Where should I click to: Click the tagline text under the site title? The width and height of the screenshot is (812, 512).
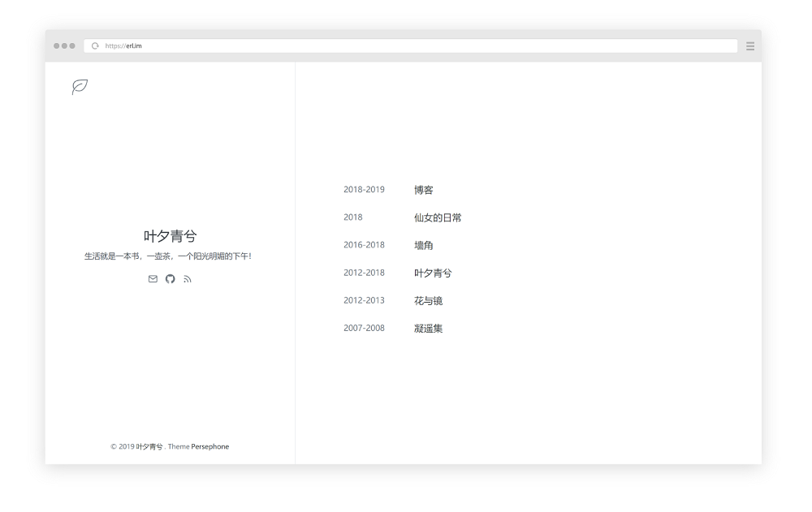tap(168, 256)
